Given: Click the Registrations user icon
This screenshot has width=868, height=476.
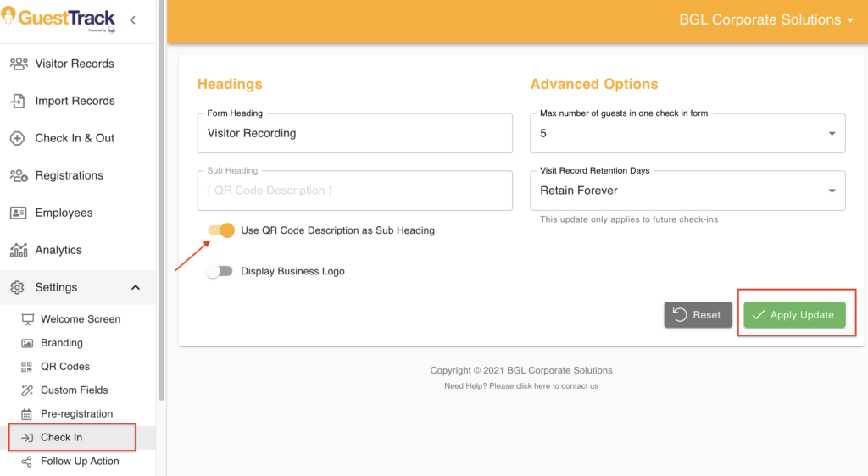Looking at the screenshot, I should 18,175.
